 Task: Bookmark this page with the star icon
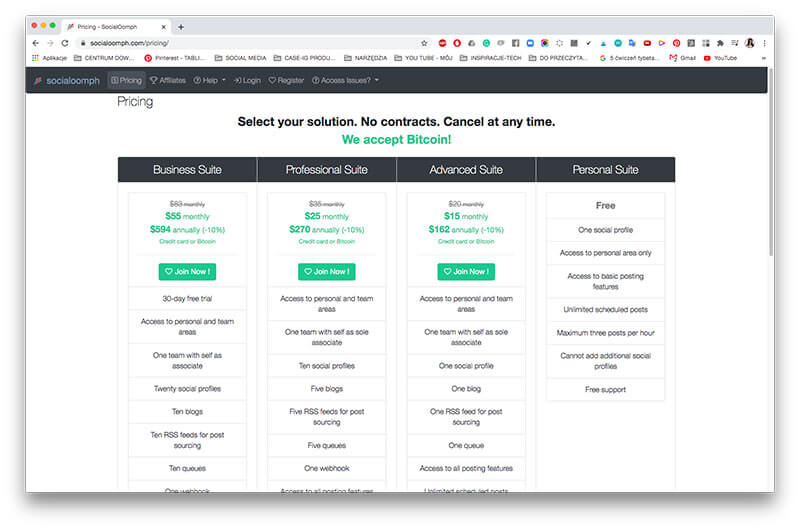tap(424, 43)
